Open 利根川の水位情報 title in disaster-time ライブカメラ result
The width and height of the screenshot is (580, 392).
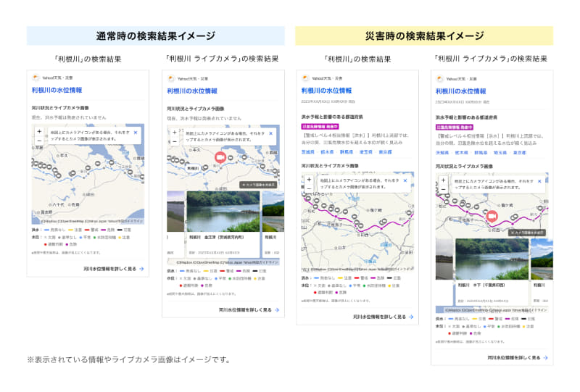click(460, 91)
